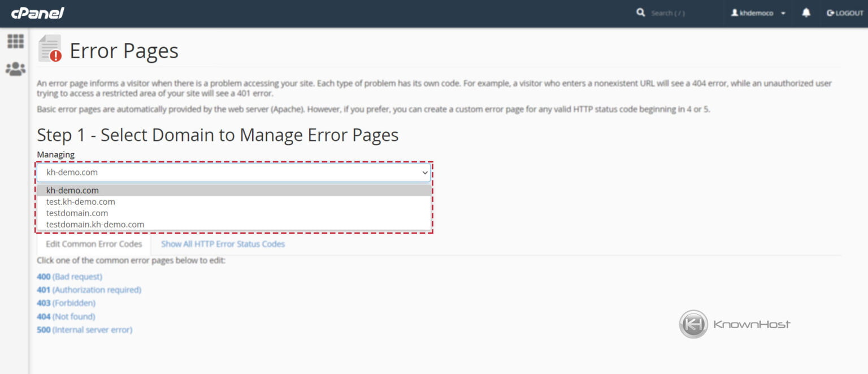Open the Edit Common Error Codes tab

[x=93, y=244]
